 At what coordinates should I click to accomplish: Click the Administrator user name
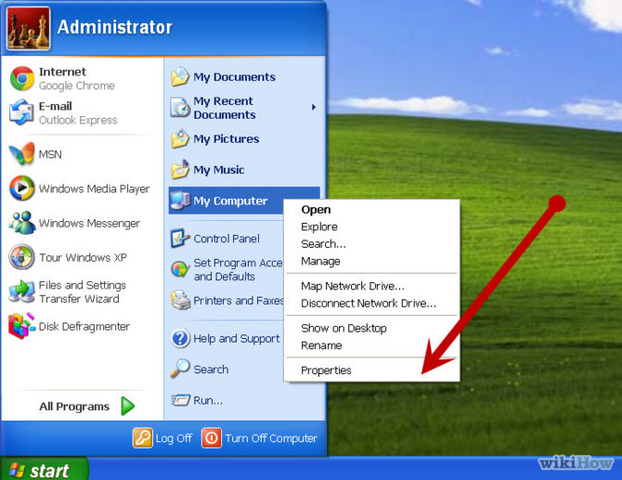(115, 27)
